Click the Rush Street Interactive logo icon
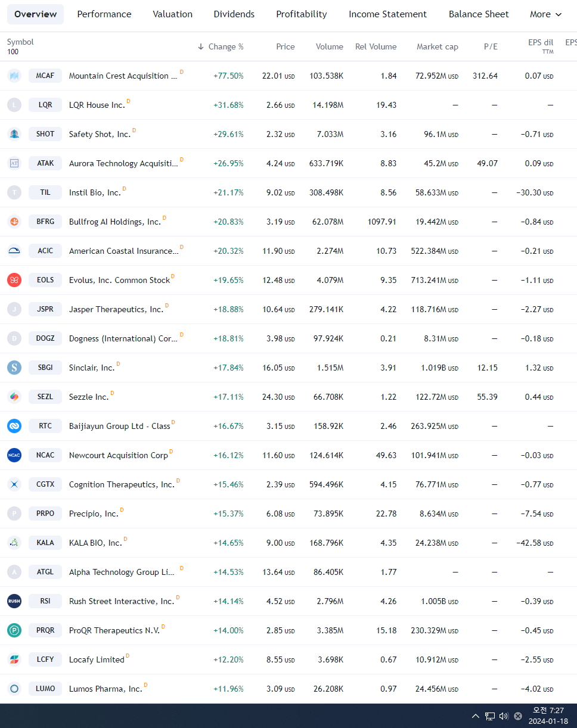Viewport: 577px width, 728px height. tap(14, 601)
